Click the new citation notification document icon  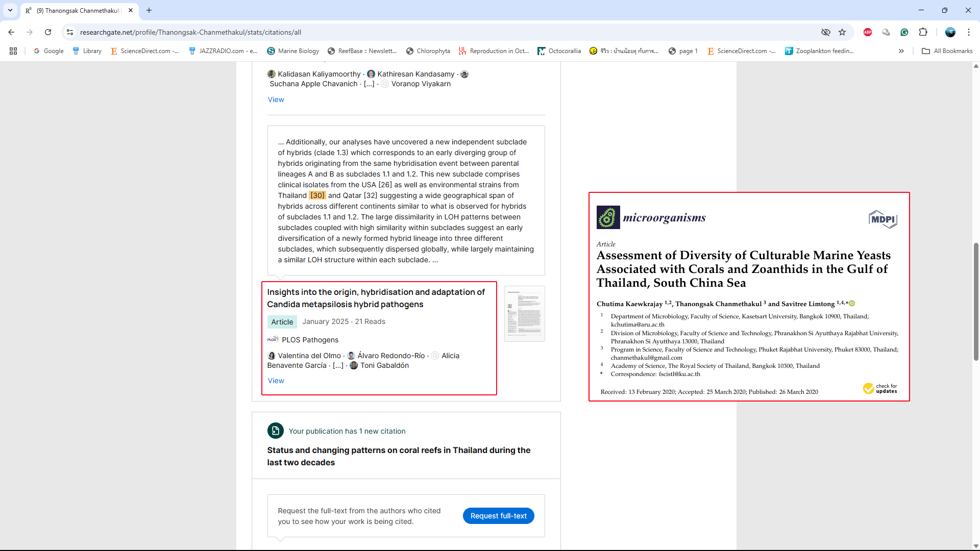tap(275, 431)
